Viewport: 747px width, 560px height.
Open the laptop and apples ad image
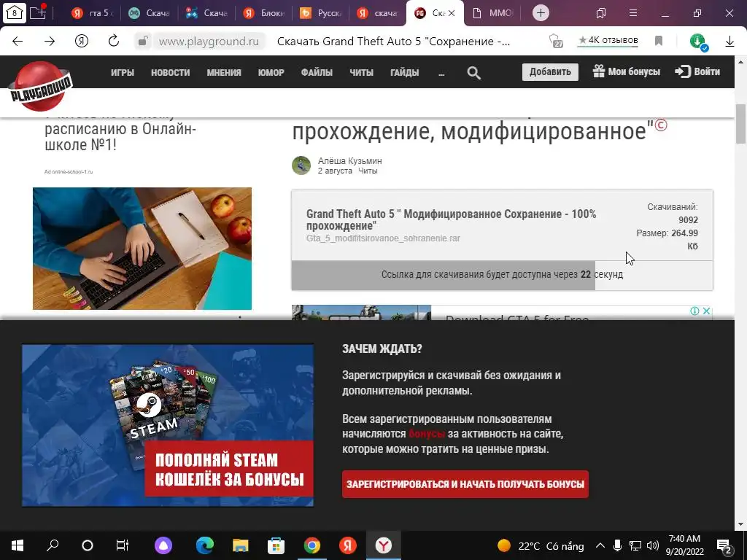pos(142,248)
